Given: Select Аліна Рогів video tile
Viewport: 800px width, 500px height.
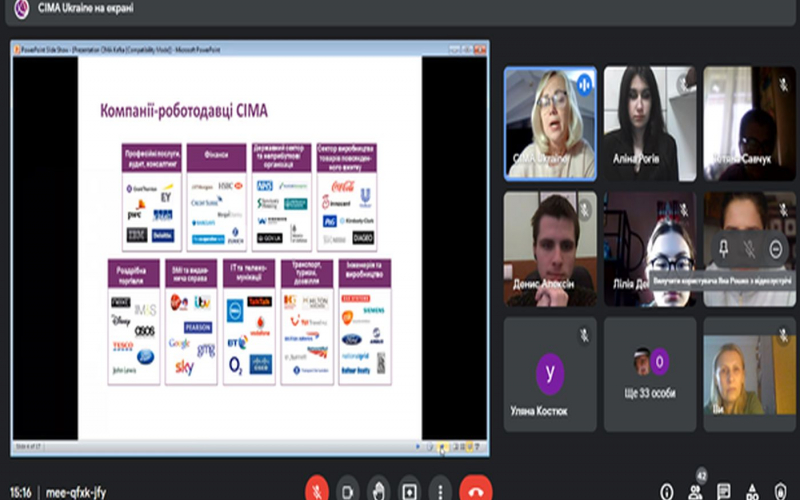Looking at the screenshot, I should click(x=650, y=123).
